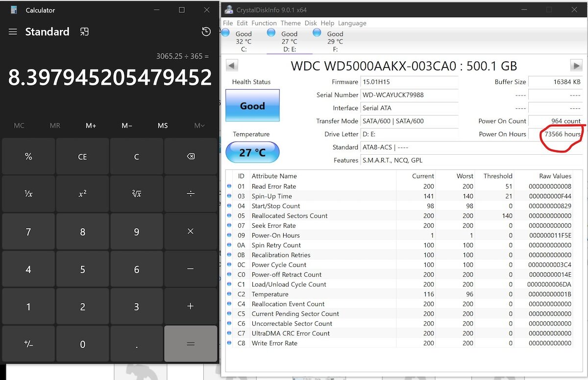Open the Language menu
This screenshot has width=588, height=380.
[x=352, y=23]
